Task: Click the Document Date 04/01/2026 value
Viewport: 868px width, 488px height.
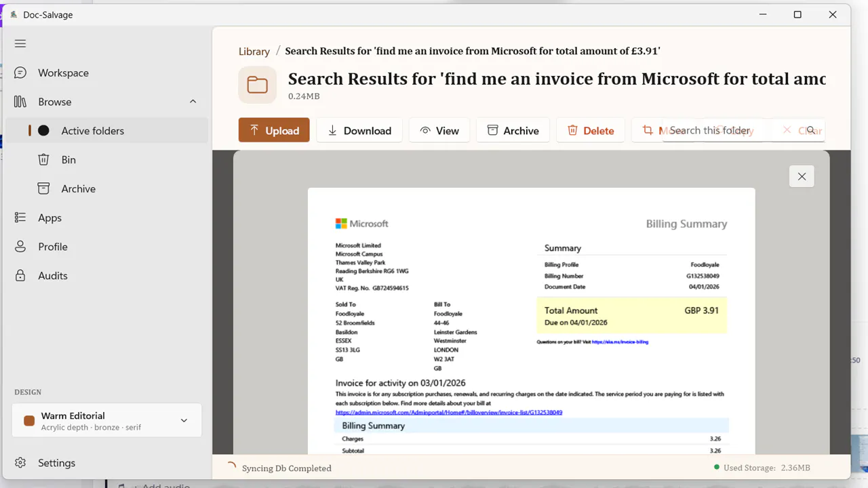Action: [704, 287]
